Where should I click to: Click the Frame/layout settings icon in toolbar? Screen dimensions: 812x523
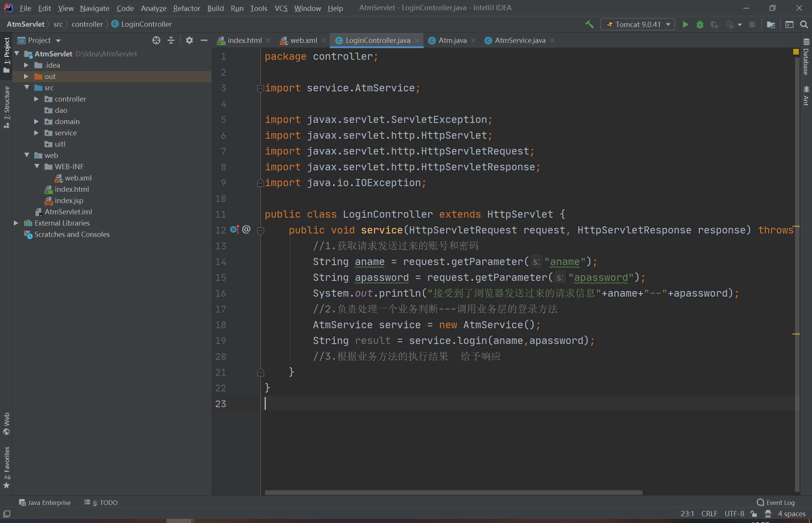click(x=789, y=24)
